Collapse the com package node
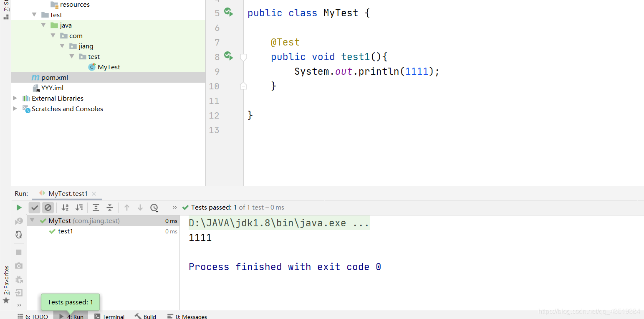The height and width of the screenshot is (319, 644). [x=53, y=35]
